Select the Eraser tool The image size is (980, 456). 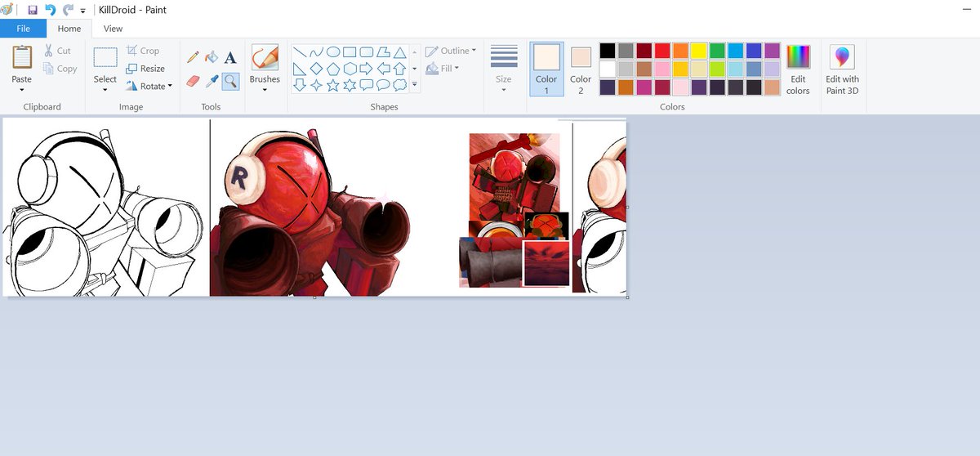coord(193,80)
